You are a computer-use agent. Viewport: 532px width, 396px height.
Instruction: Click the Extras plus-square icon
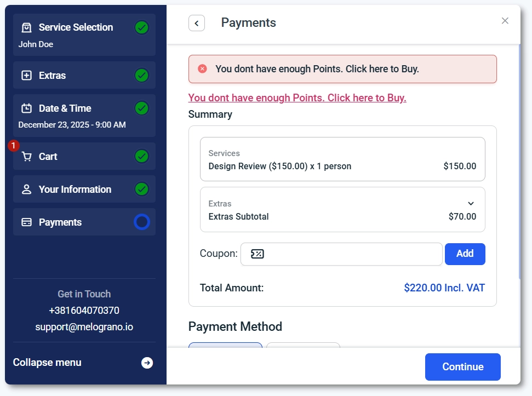coord(26,76)
